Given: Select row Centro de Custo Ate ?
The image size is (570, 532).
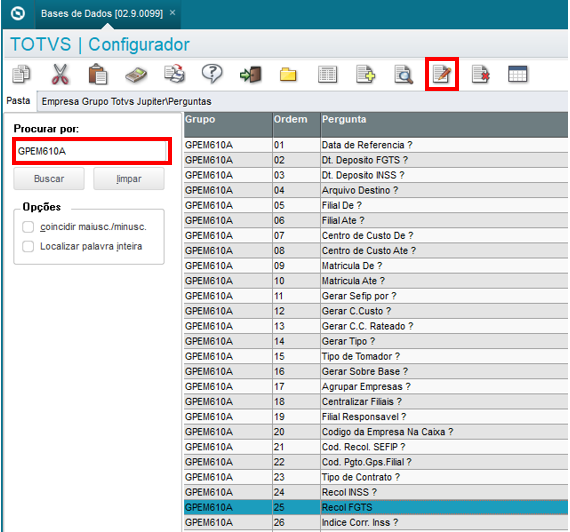Looking at the screenshot, I should 376,251.
